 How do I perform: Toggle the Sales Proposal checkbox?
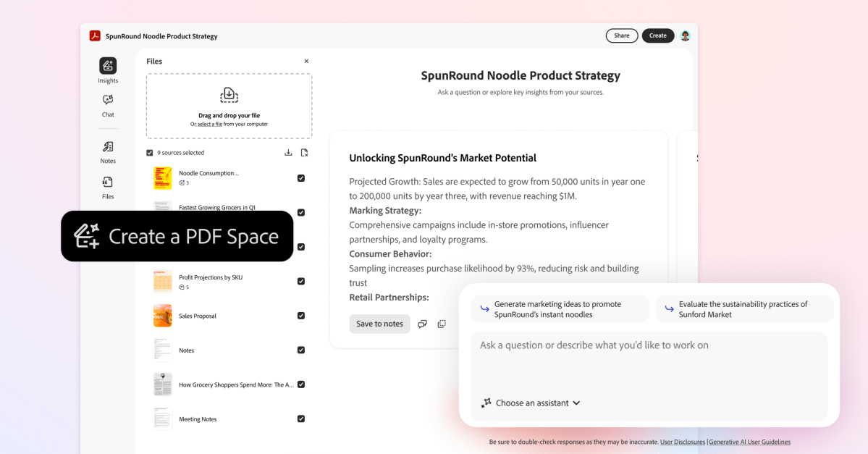click(301, 316)
